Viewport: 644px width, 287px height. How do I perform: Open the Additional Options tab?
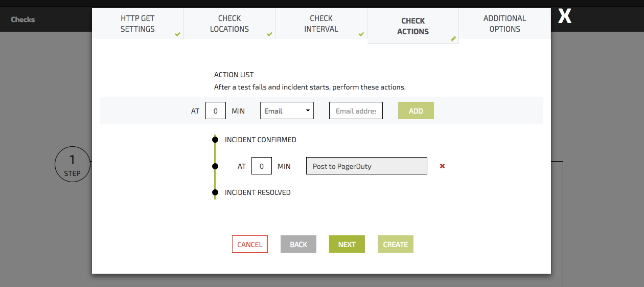point(504,24)
